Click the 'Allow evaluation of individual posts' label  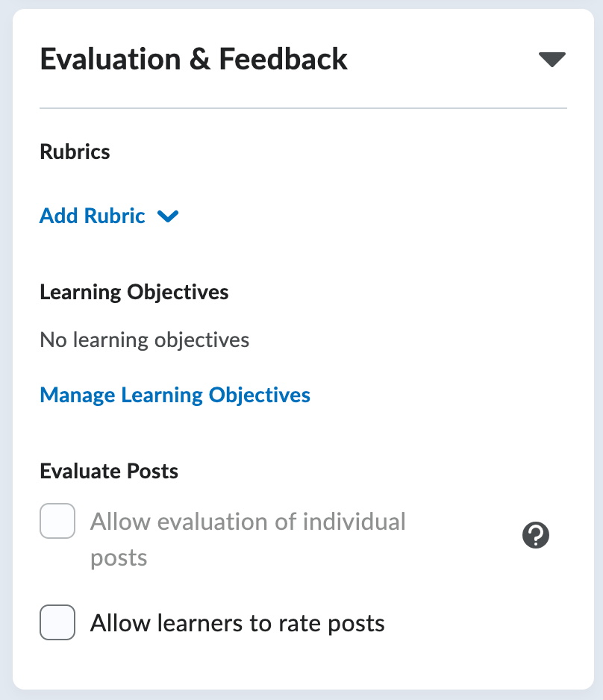(x=248, y=540)
